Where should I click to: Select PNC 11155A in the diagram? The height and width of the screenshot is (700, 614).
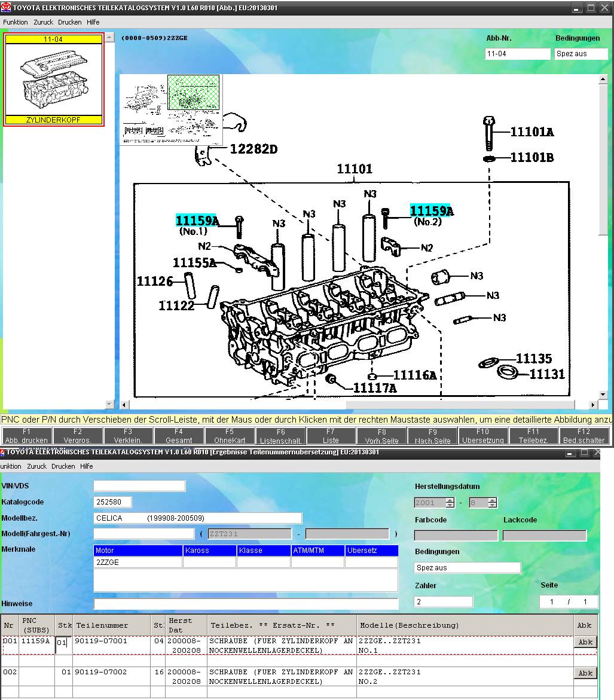[x=195, y=262]
